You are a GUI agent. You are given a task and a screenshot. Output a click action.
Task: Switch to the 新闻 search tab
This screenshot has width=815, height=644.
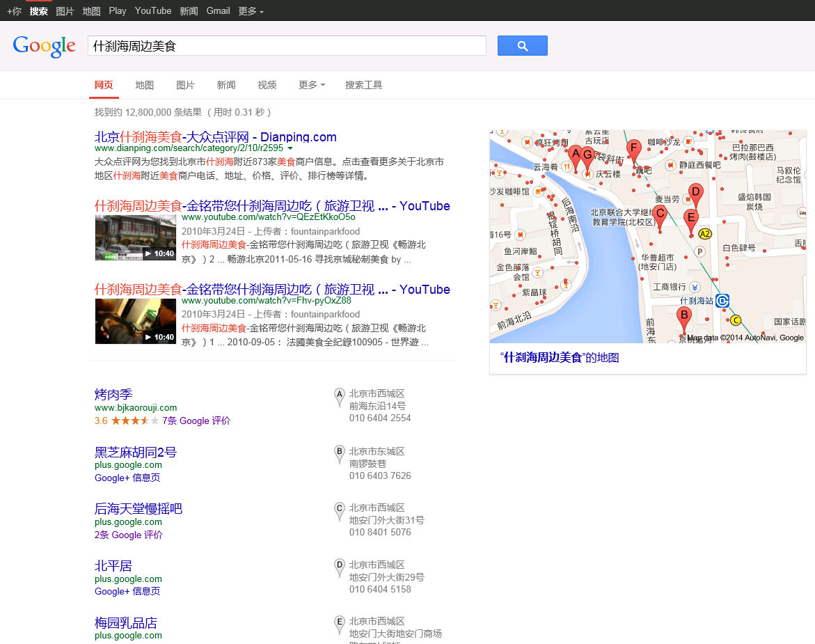click(x=226, y=85)
